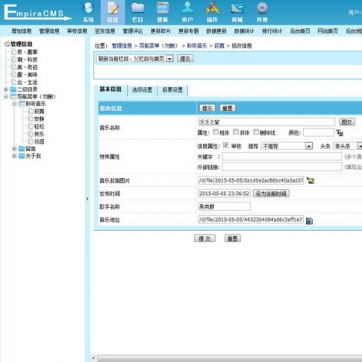Select the 信息 (Info) notepad icon
This screenshot has width=362, height=362.
coord(113,8)
